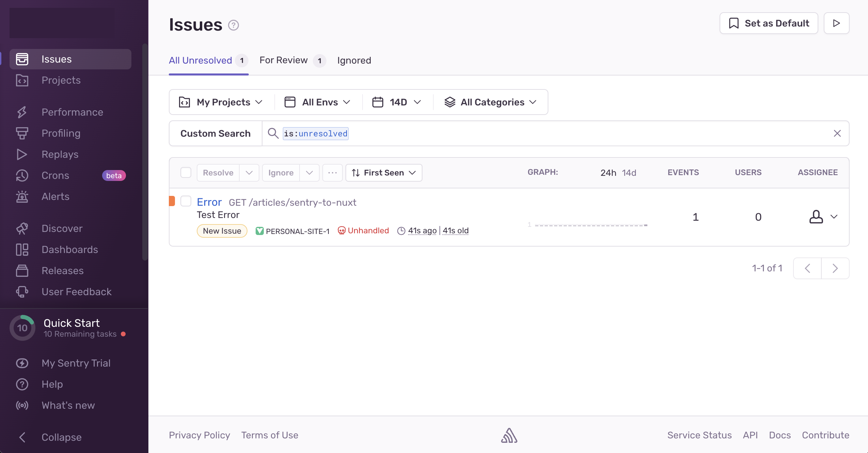Click the Issues help question mark icon
Screen dimensions: 868x453
234,25
